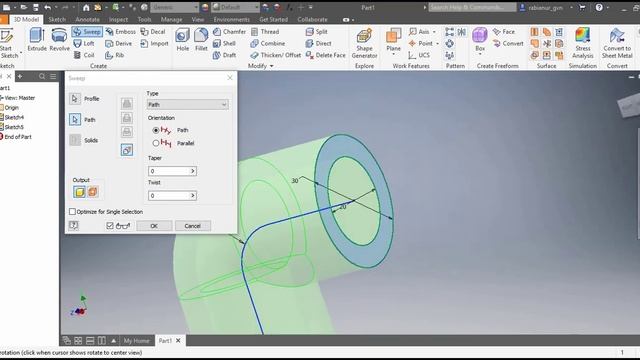Choose the Loft tool
The image size is (640, 360).
84,43
